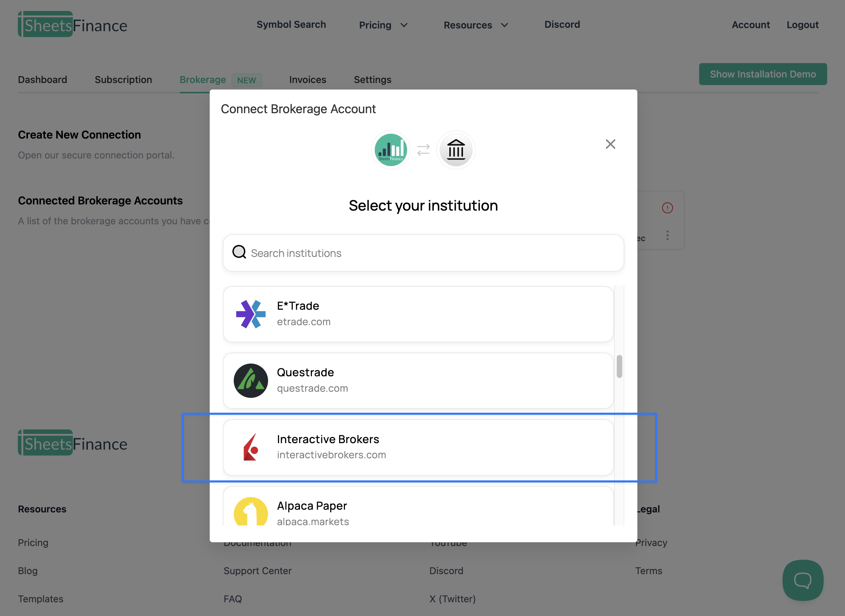Image resolution: width=845 pixels, height=616 pixels.
Task: Go to Symbol Search in navbar
Action: pos(291,25)
